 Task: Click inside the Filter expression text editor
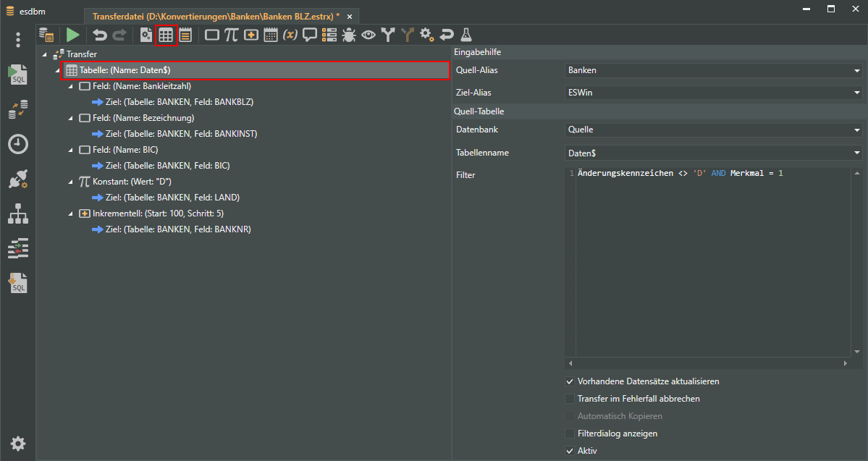coord(709,261)
